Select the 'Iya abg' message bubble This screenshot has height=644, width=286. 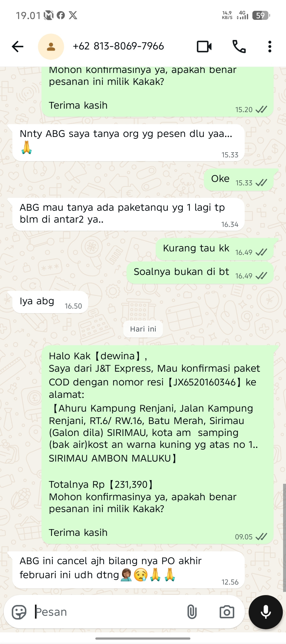(x=50, y=302)
